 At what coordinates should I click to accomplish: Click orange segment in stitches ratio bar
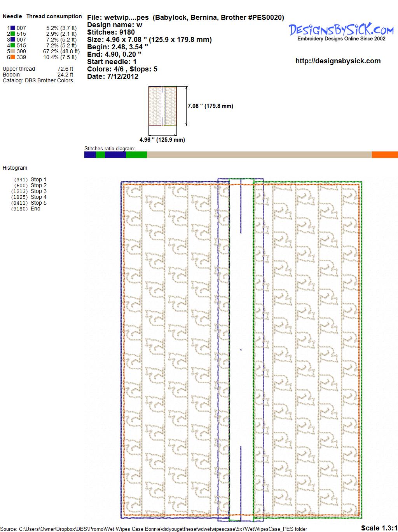point(384,155)
